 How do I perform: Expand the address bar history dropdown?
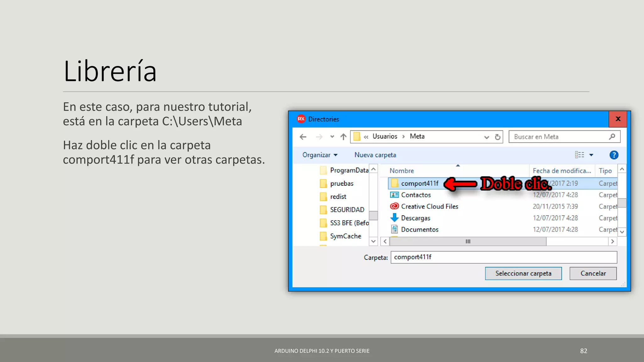pos(486,137)
